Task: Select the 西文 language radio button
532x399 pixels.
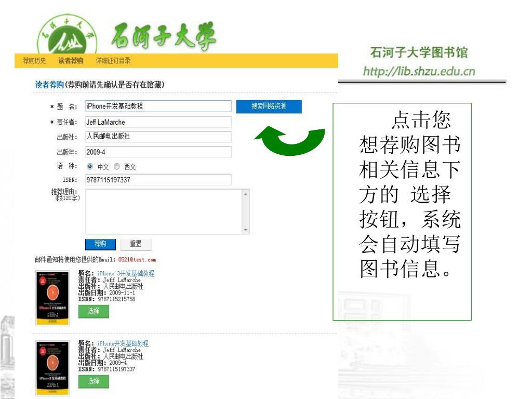Action: click(x=117, y=166)
